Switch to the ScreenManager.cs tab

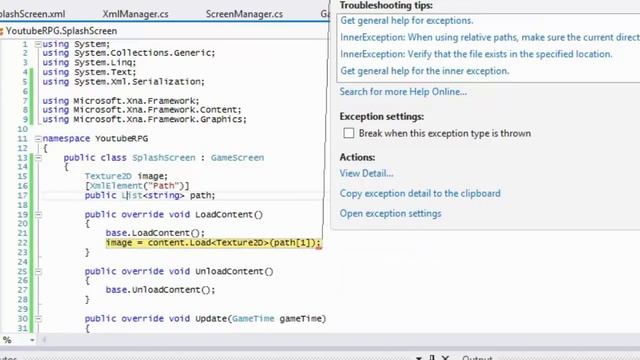pos(244,14)
